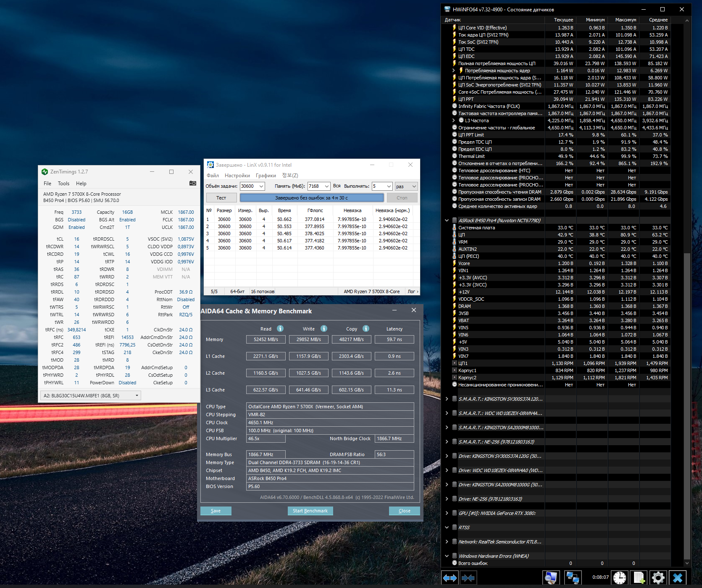The image size is (702, 588).
Task: Open the Лог panel in LinX status bar
Action: tap(413, 291)
